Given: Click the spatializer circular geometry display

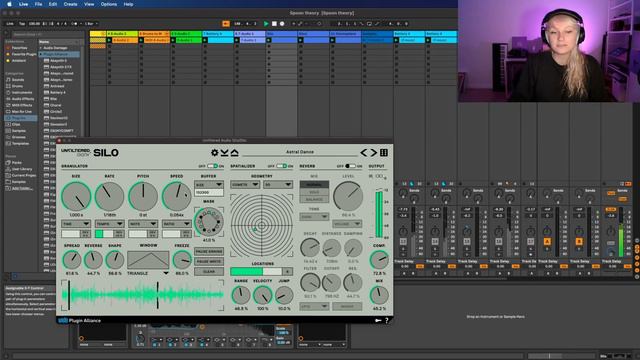Looking at the screenshot, I should [x=262, y=225].
